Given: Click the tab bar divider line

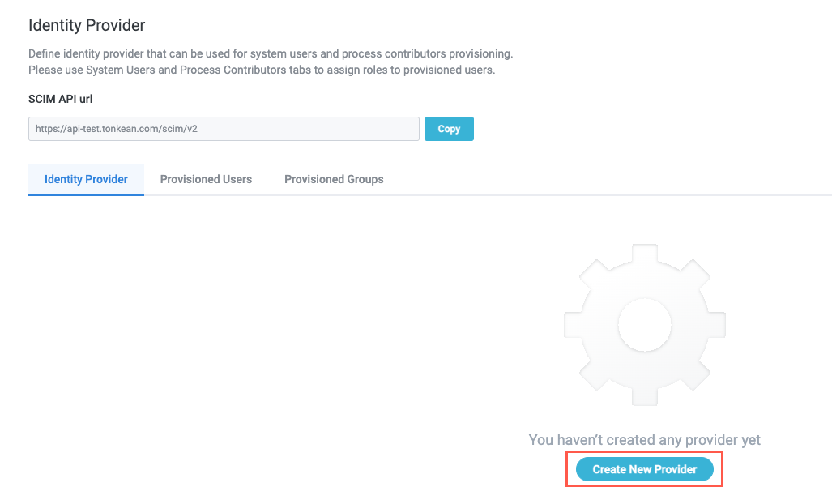Looking at the screenshot, I should tap(486, 194).
